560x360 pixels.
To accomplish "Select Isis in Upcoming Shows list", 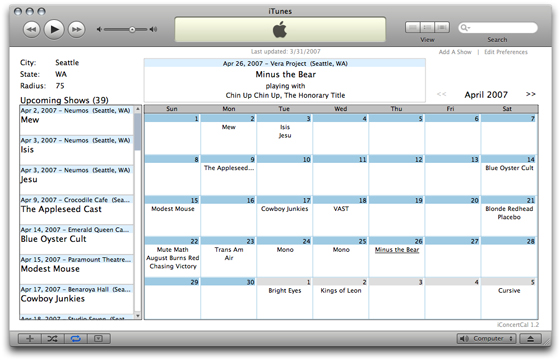I will pos(76,150).
